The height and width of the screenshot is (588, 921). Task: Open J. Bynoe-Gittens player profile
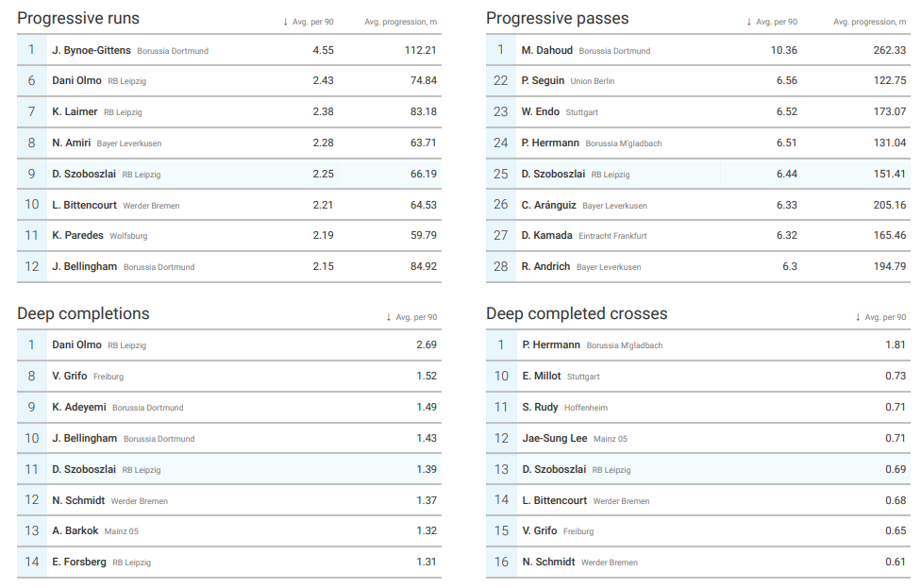click(x=92, y=50)
